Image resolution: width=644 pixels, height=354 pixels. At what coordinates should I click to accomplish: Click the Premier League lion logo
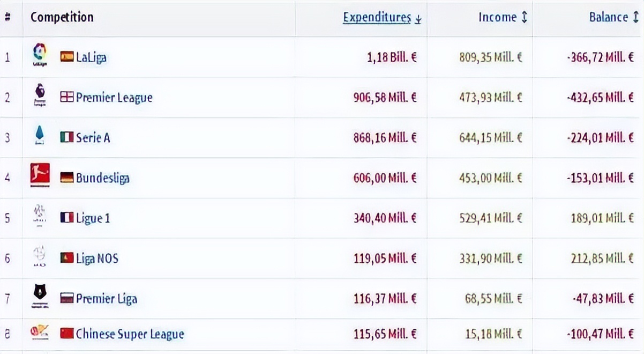click(40, 96)
